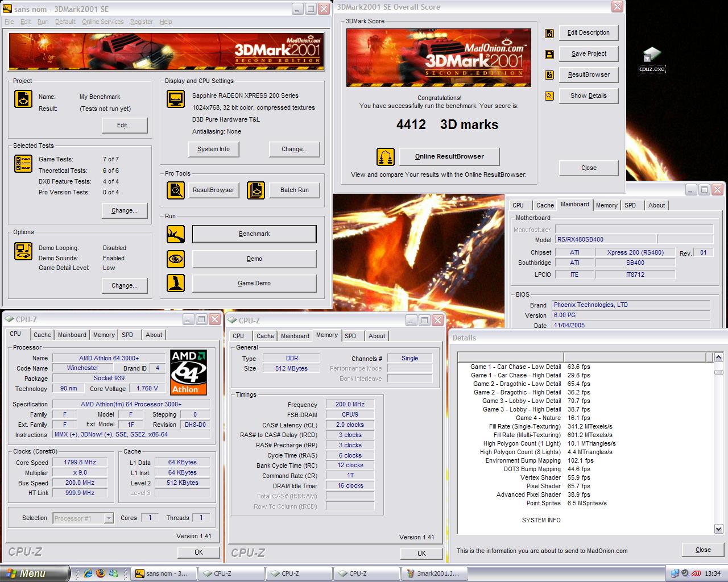Screen dimensions: 728x582
Task: Click the Show Details button
Action: click(589, 95)
